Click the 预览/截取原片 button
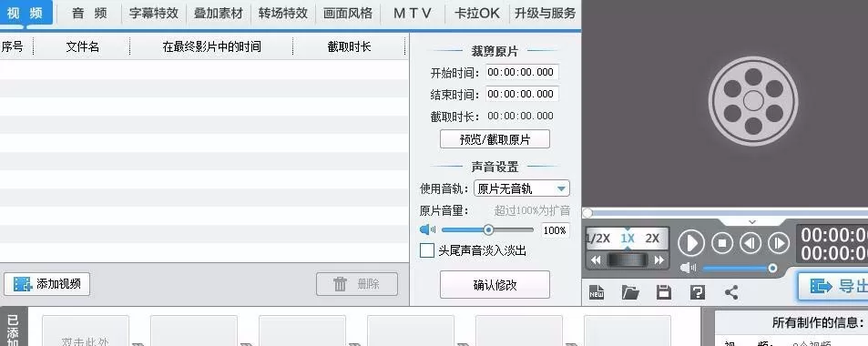The image size is (868, 346). 495,139
